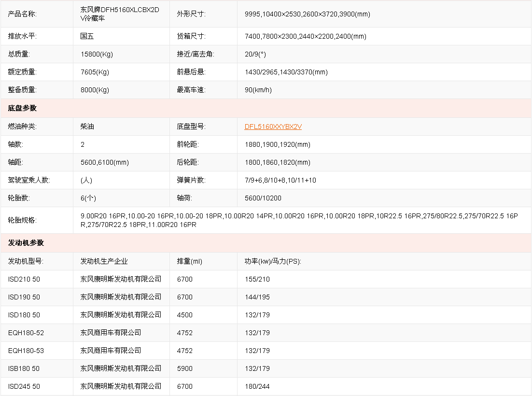Select the leaf spring value 7/9+6,8/10+8,10/11+10

(x=280, y=180)
